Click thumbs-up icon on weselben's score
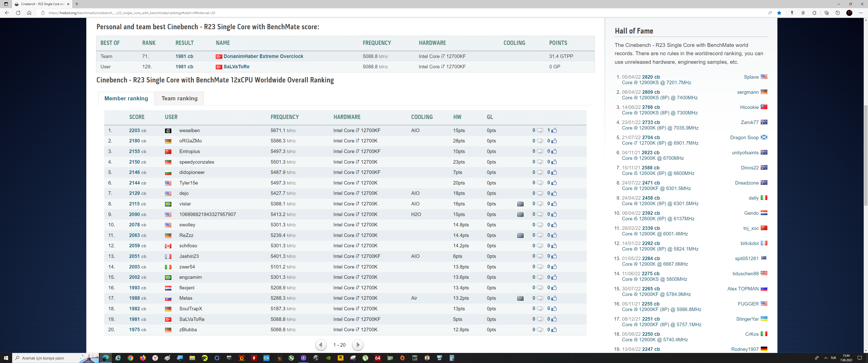 coord(554,131)
